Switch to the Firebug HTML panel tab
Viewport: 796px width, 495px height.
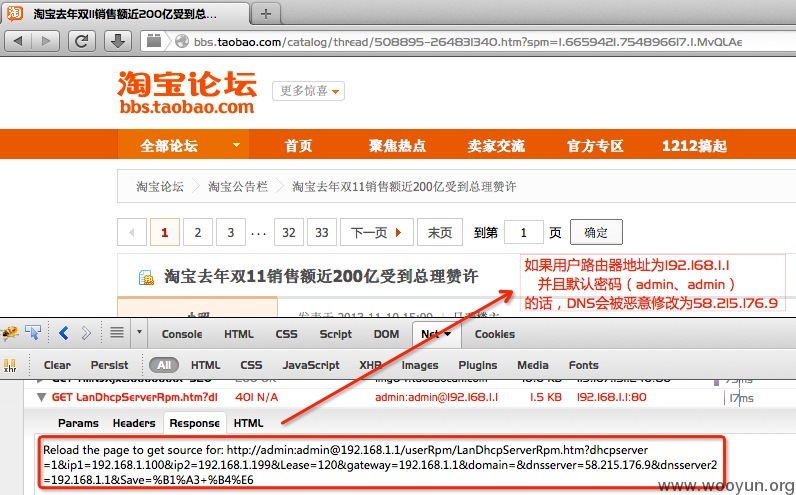pos(239,334)
